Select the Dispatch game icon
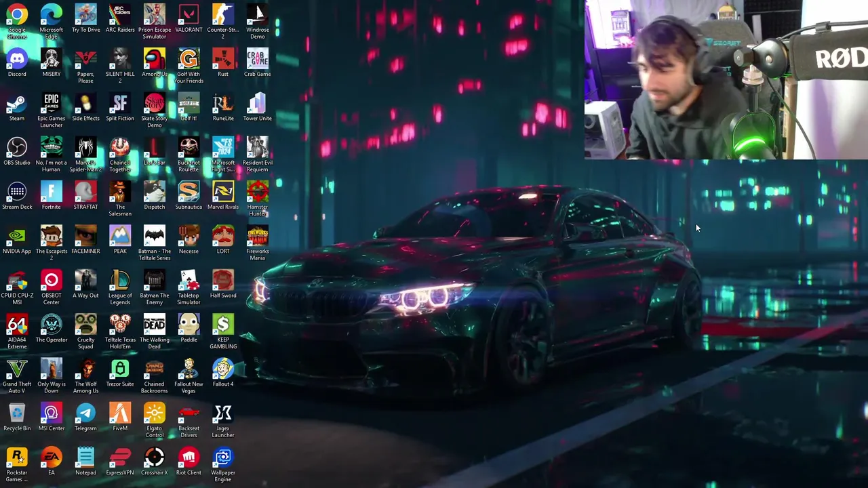 pos(155,191)
